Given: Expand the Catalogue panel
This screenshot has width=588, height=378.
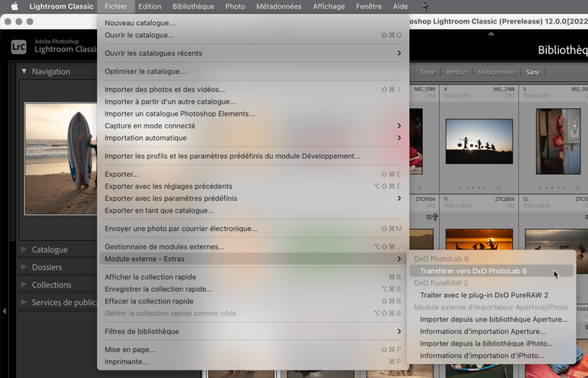Looking at the screenshot, I should click(24, 249).
